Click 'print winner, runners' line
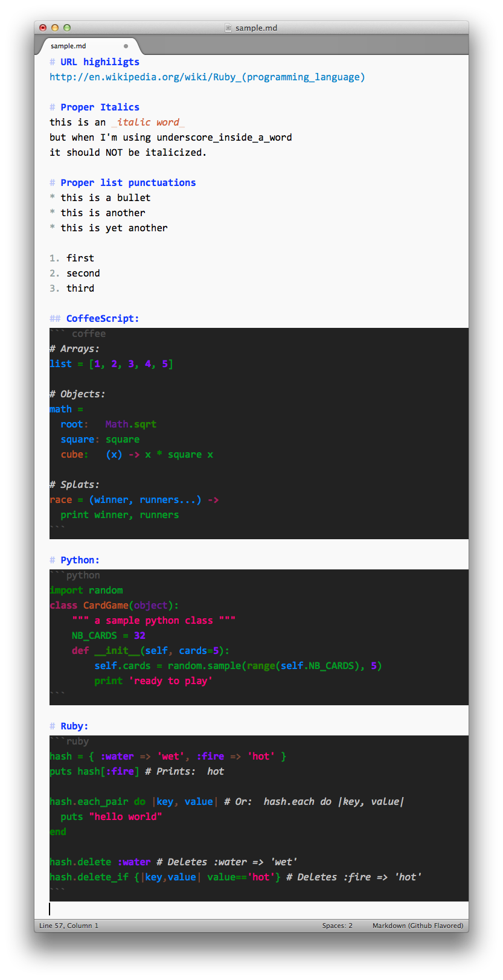Screen dimensions: 503x980 pos(120,515)
